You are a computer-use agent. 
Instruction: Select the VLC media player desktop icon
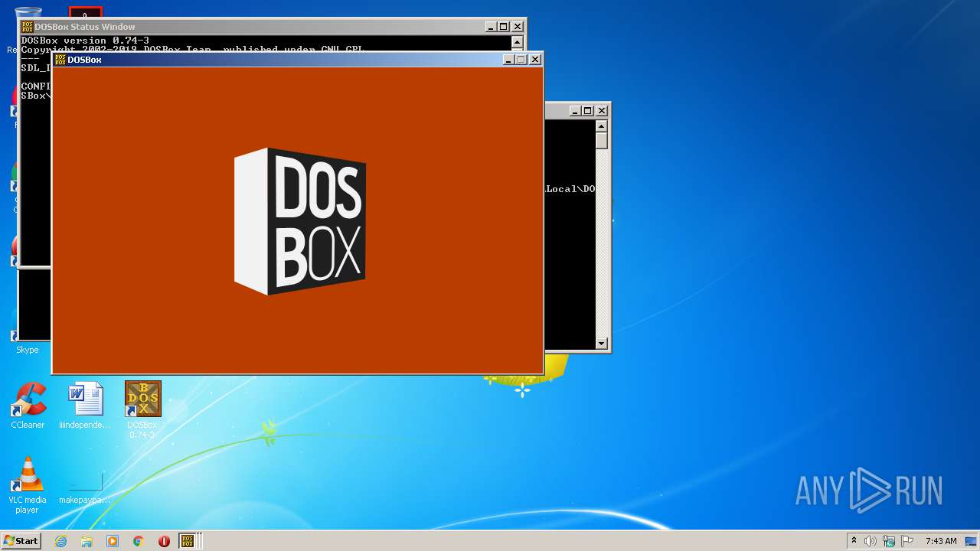tap(28, 484)
